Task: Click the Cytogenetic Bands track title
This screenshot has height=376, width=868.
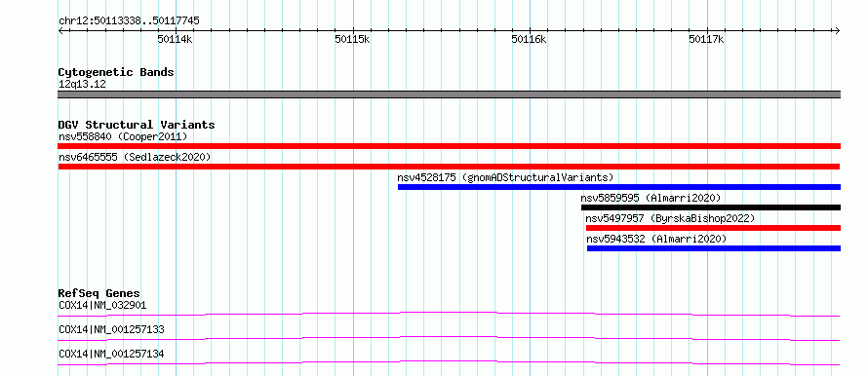Action: [x=116, y=72]
